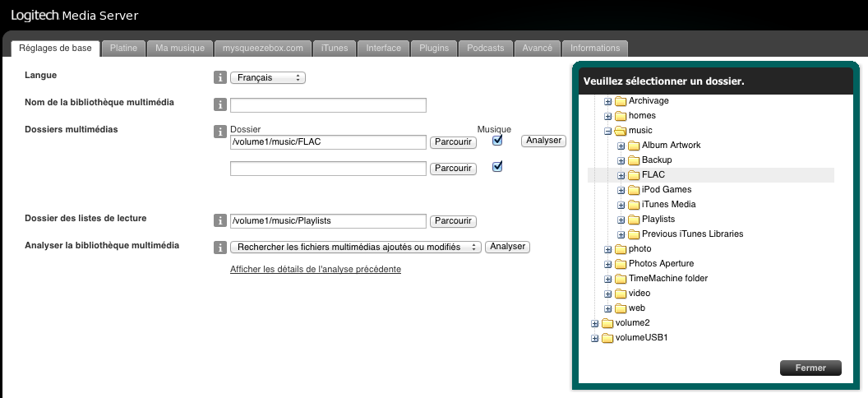Collapse the music tree node
868x398 pixels.
pyautogui.click(x=607, y=132)
